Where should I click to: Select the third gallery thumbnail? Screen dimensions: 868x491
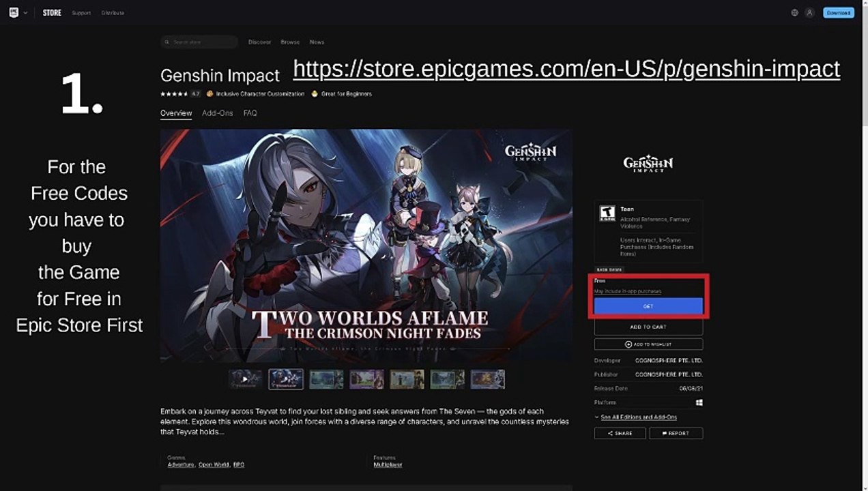tap(326, 379)
